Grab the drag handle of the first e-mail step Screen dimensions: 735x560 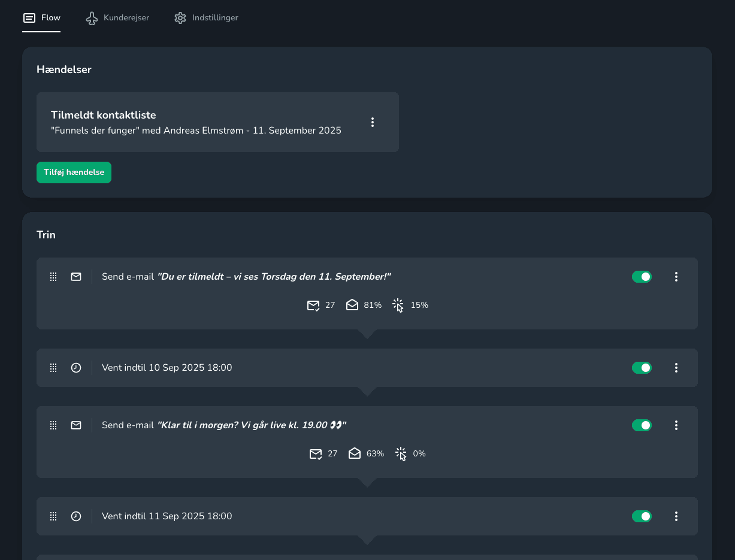pyautogui.click(x=53, y=277)
